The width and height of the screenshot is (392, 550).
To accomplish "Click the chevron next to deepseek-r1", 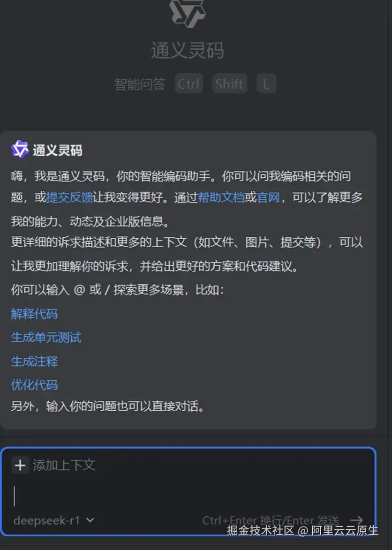I will (x=90, y=520).
